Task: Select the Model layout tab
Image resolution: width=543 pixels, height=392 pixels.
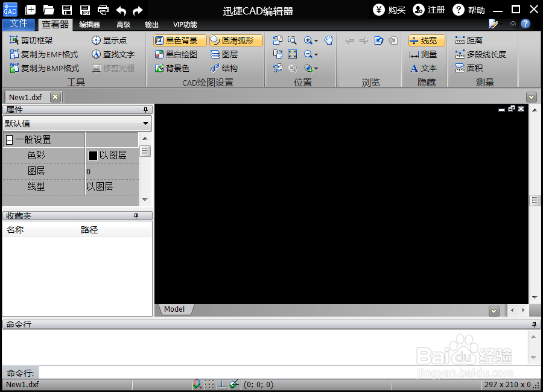Action: 174,309
